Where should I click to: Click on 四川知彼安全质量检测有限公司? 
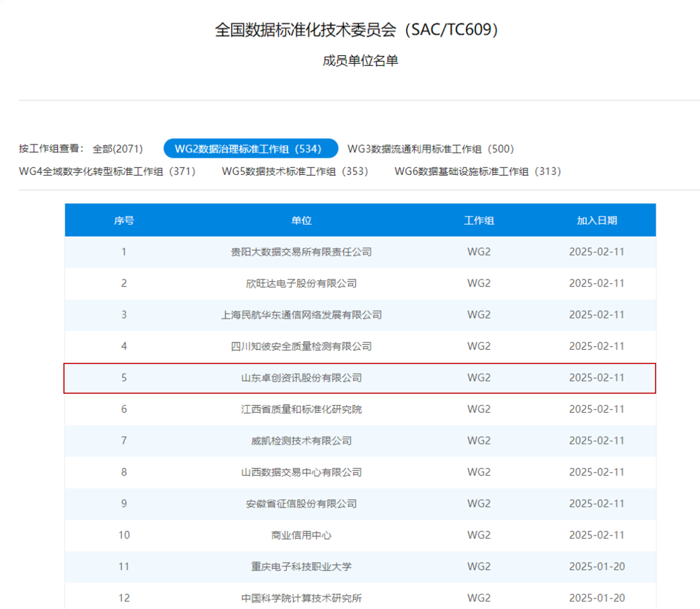pyautogui.click(x=301, y=346)
